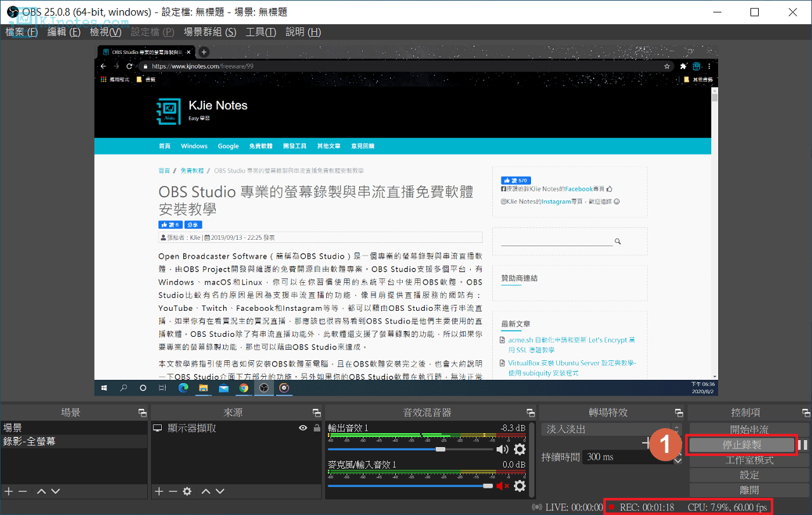Image resolution: width=812 pixels, height=515 pixels.
Task: Move the scene up in the Scenes list
Action: (x=41, y=492)
